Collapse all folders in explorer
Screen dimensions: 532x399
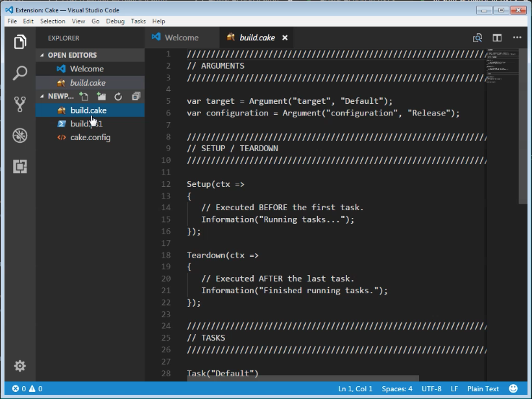click(136, 97)
